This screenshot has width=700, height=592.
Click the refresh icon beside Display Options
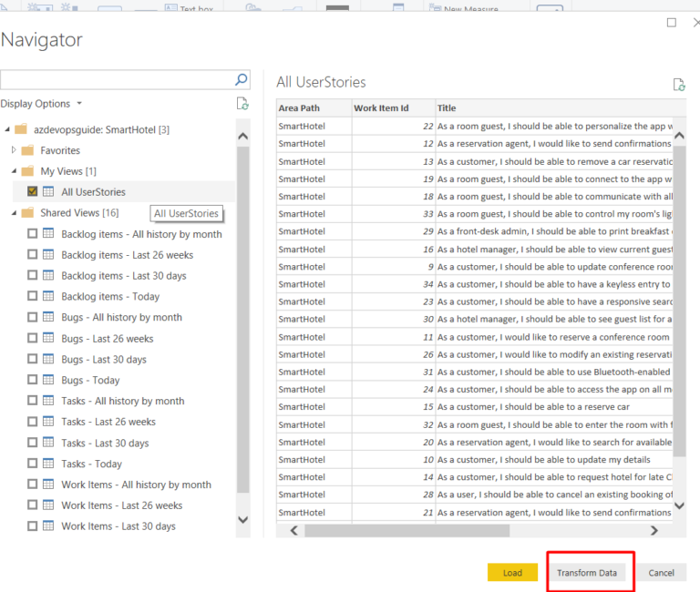(242, 104)
